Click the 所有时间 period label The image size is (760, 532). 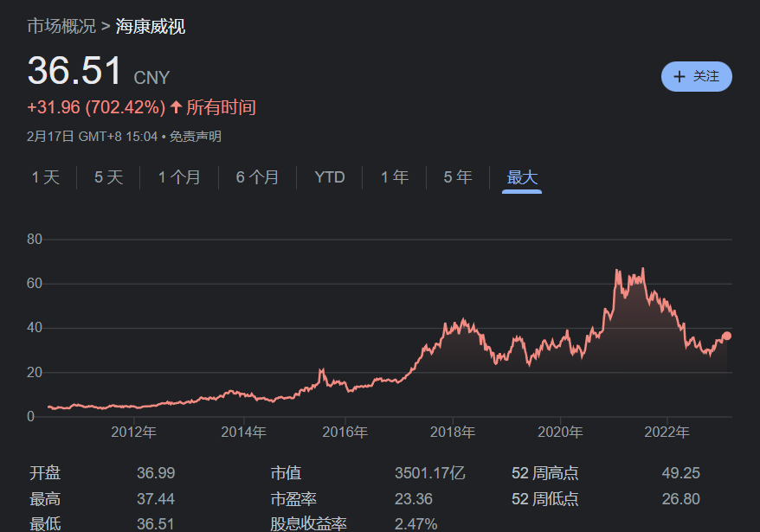point(221,107)
